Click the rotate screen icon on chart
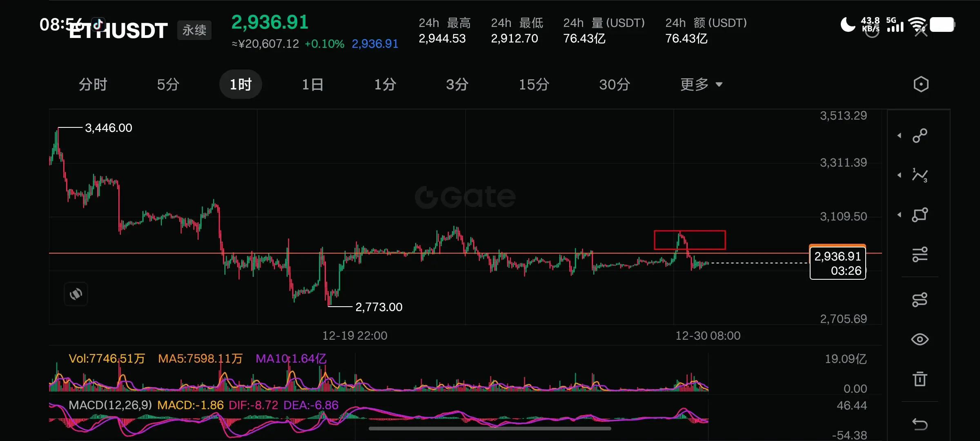 coord(76,294)
